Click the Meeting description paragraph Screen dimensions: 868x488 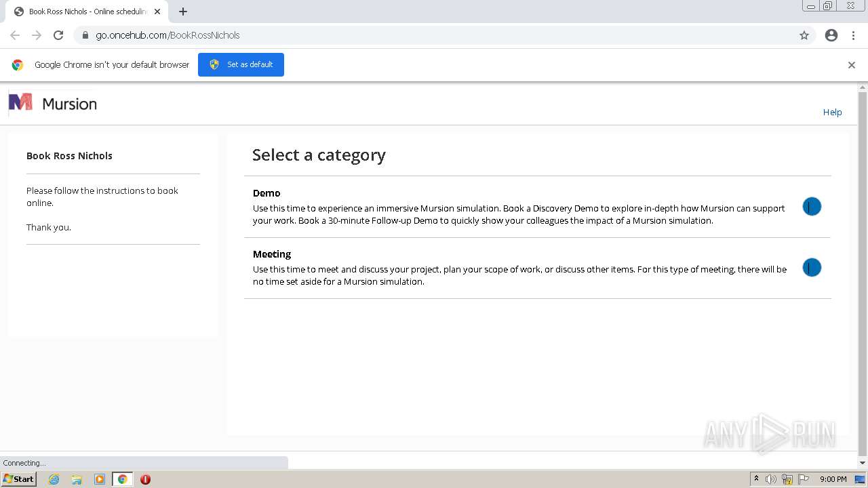(x=519, y=276)
